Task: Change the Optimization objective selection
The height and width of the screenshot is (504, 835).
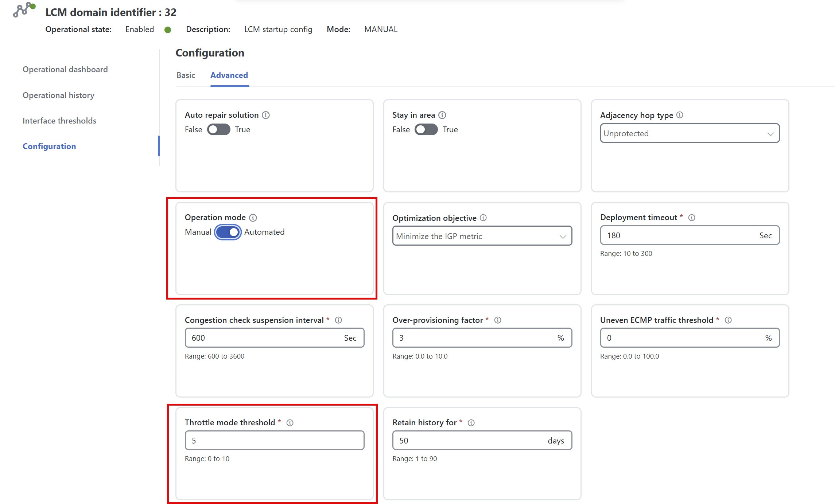Action: [x=482, y=236]
